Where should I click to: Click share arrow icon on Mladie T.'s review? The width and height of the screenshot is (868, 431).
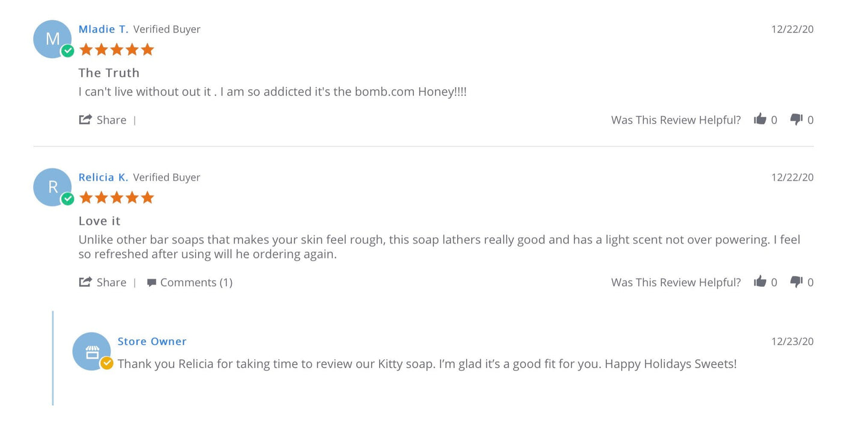tap(85, 119)
